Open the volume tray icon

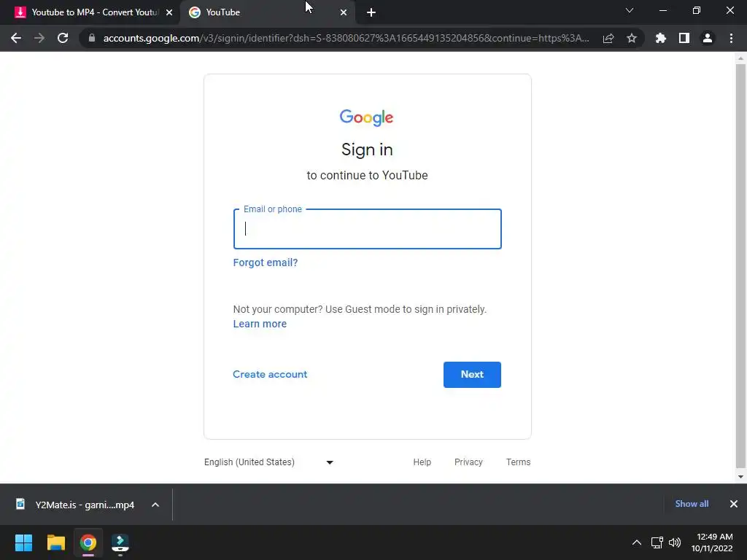[x=675, y=542]
